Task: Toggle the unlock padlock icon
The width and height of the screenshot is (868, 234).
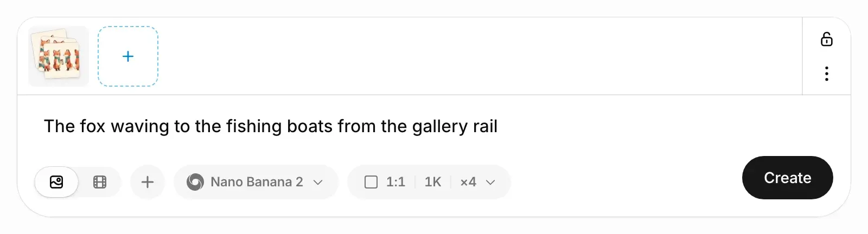Action: pos(826,39)
